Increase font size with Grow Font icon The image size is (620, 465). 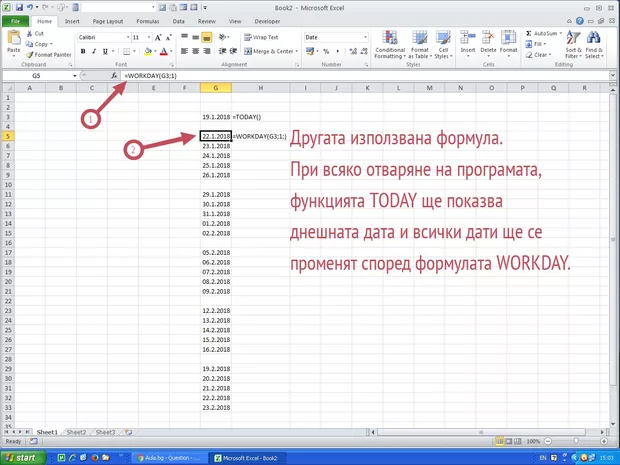pos(158,38)
